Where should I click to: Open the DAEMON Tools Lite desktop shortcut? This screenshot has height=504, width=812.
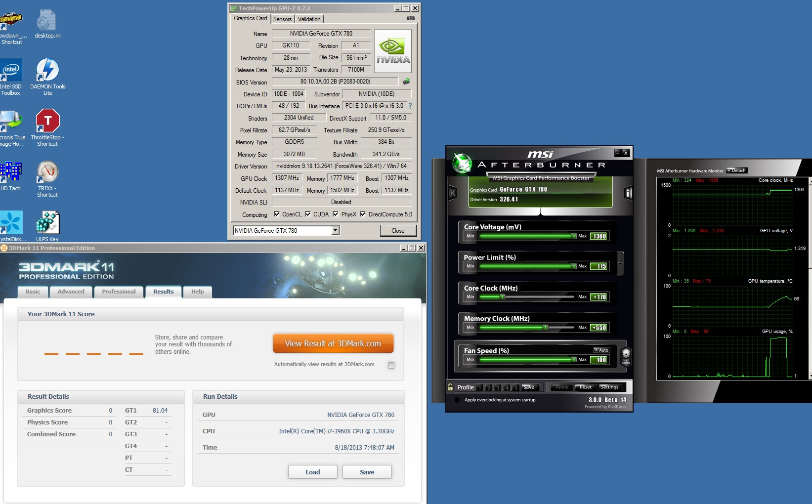(47, 77)
